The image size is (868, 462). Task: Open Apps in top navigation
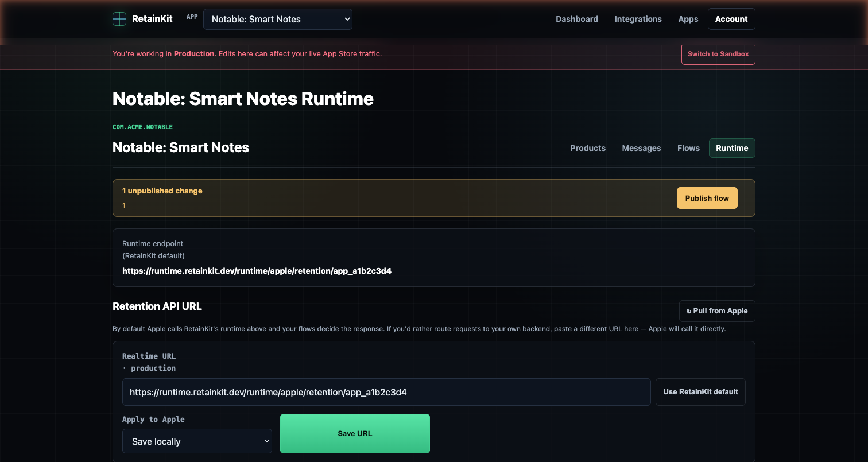point(688,19)
